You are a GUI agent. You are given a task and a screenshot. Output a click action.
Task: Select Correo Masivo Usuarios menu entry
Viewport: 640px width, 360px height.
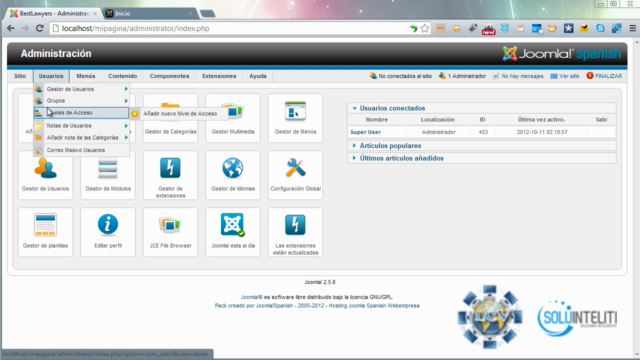click(81, 150)
